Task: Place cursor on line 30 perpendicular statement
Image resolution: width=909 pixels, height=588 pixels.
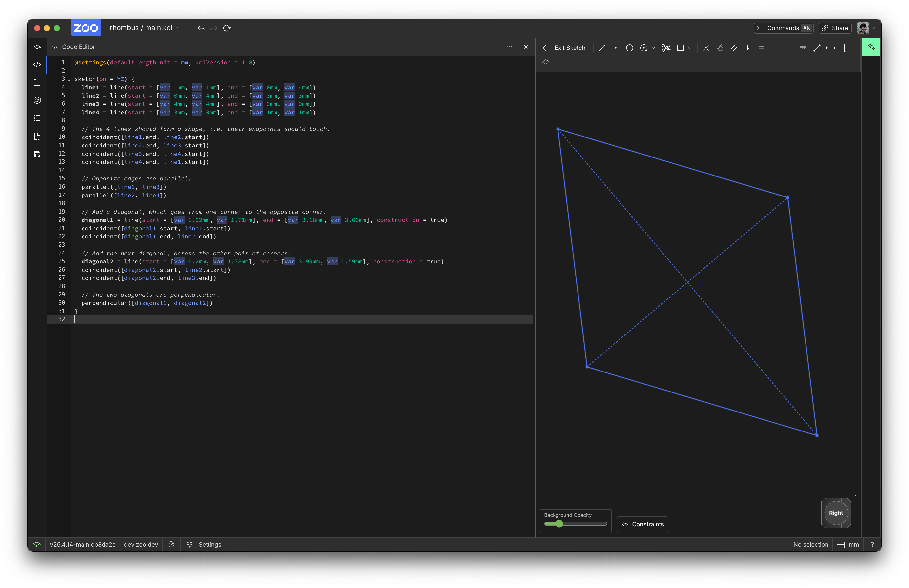Action: tap(147, 303)
